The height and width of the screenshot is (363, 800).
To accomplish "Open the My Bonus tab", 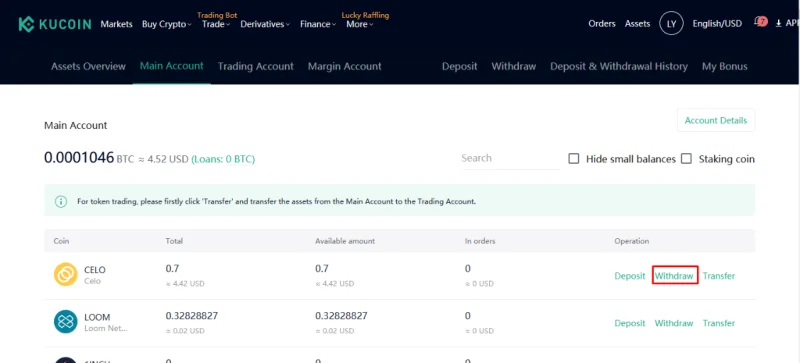I will [724, 66].
